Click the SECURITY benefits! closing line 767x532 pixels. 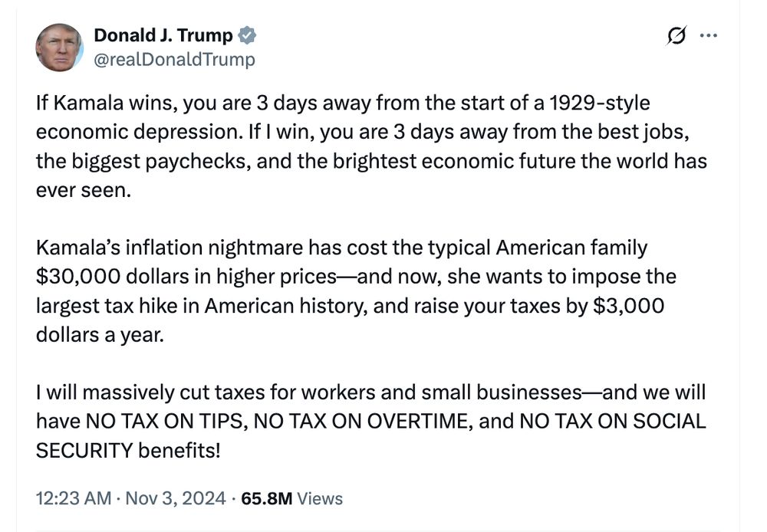(128, 450)
